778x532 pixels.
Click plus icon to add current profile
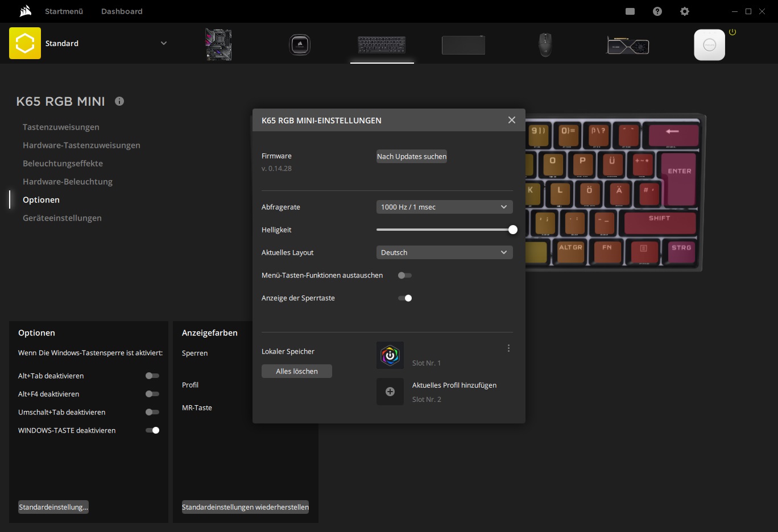390,392
